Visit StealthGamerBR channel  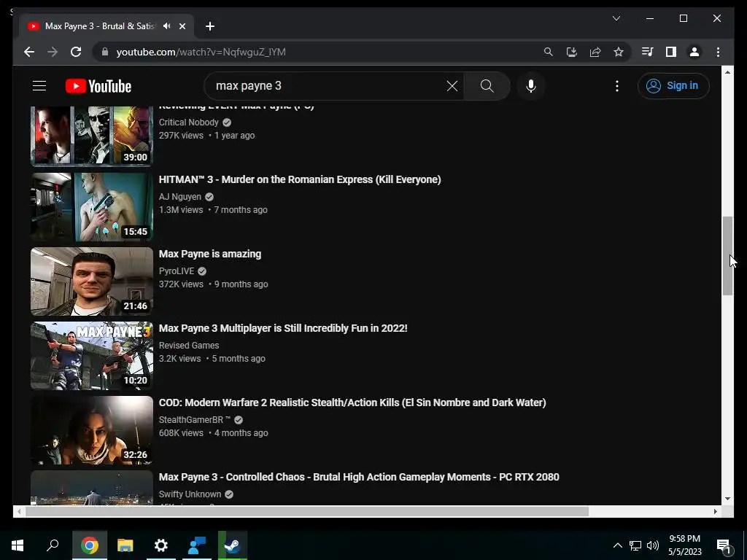[x=194, y=419]
